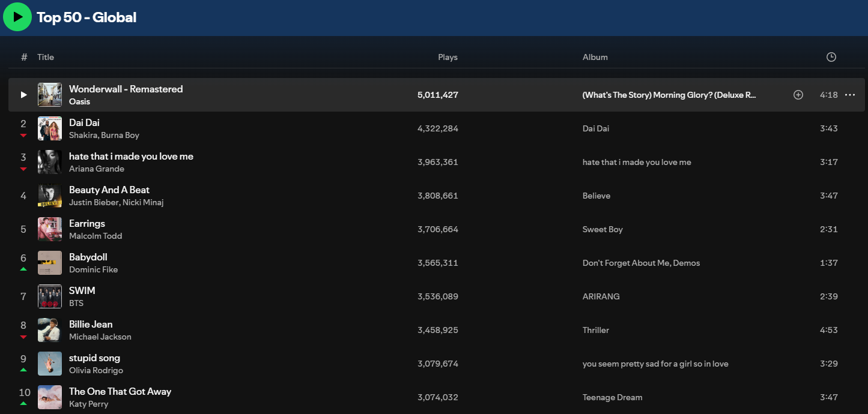
Task: Add Wonderwall to Liked Songs
Action: pos(798,95)
